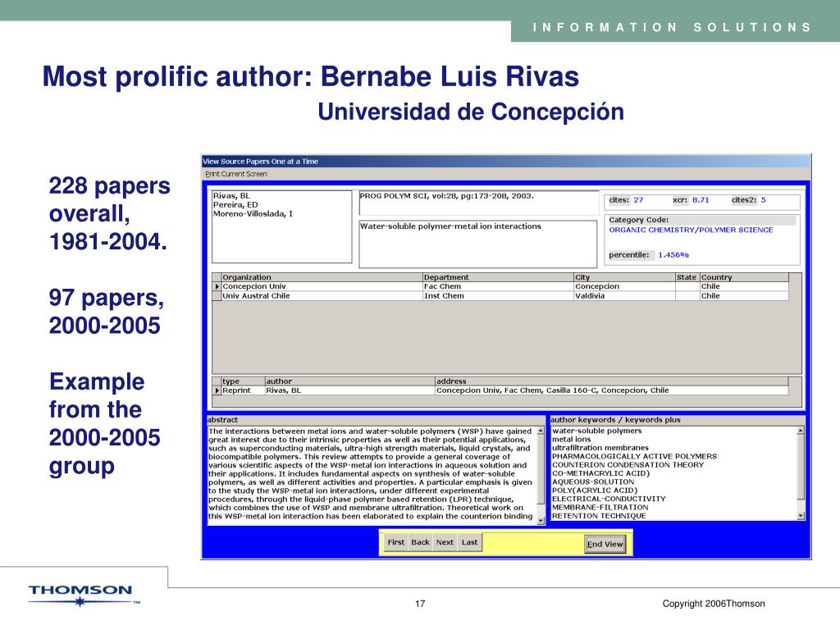Click the End View button
Image resolution: width=840 pixels, height=630 pixels.
[x=605, y=545]
